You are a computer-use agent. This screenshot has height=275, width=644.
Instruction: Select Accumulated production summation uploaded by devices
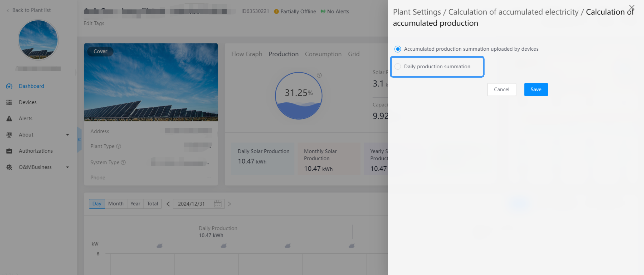[x=398, y=49]
